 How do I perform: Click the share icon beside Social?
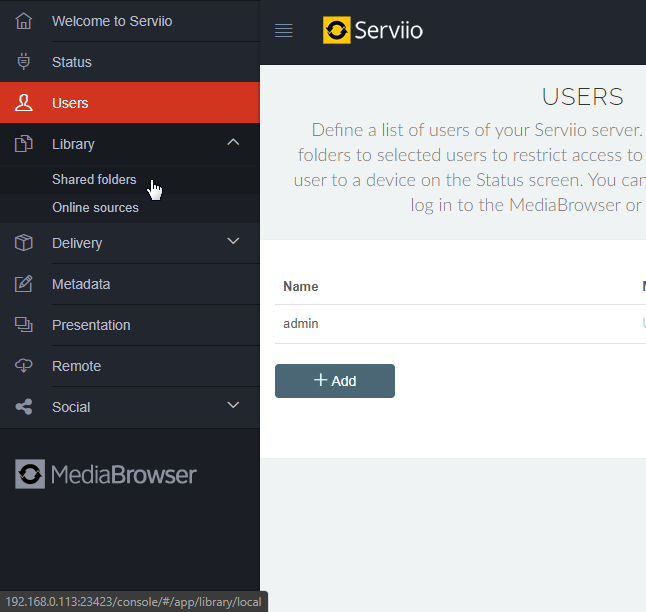click(x=23, y=407)
